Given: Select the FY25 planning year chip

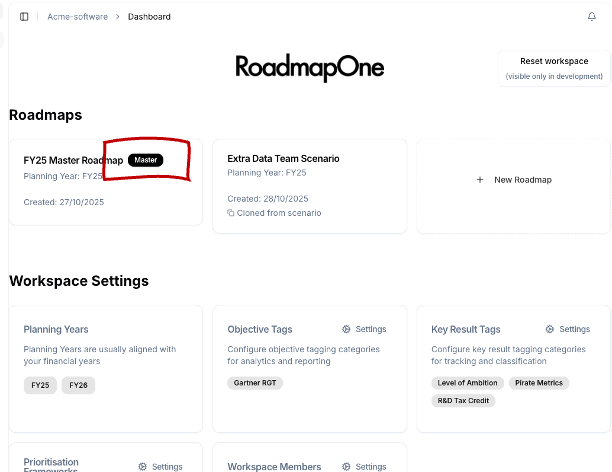Looking at the screenshot, I should point(40,385).
